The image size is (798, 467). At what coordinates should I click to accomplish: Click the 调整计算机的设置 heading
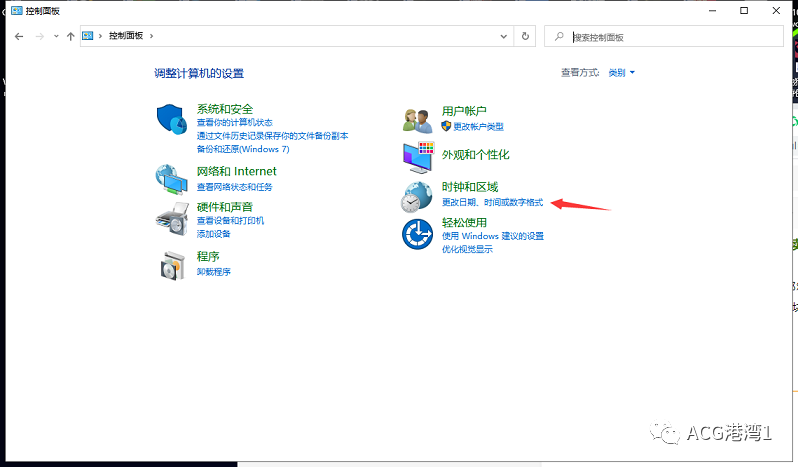(199, 73)
